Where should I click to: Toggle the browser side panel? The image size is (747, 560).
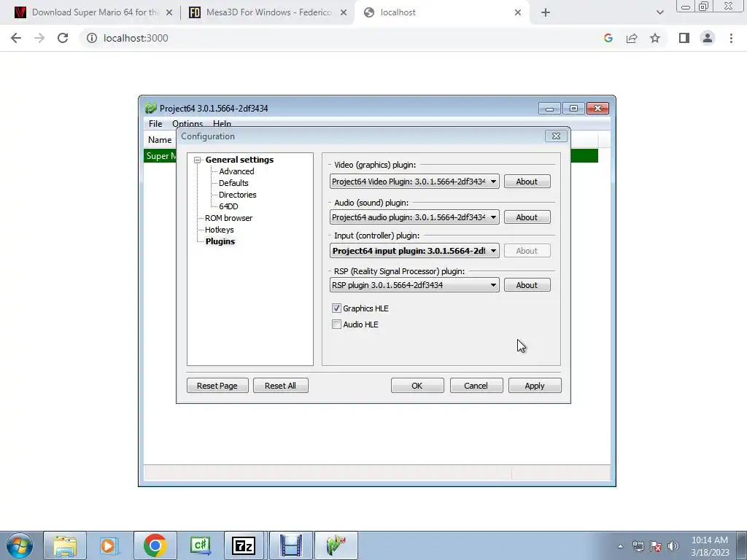(x=684, y=38)
